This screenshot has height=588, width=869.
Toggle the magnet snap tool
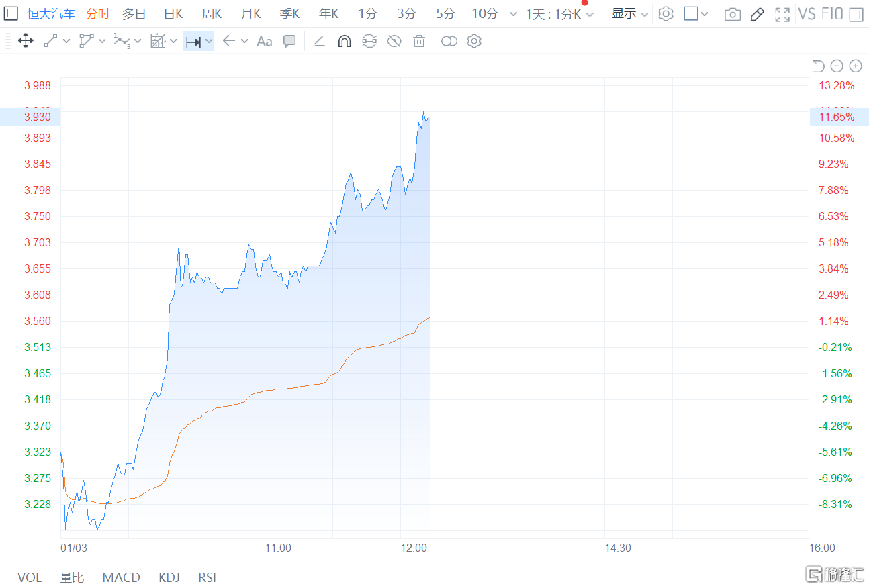(x=344, y=42)
